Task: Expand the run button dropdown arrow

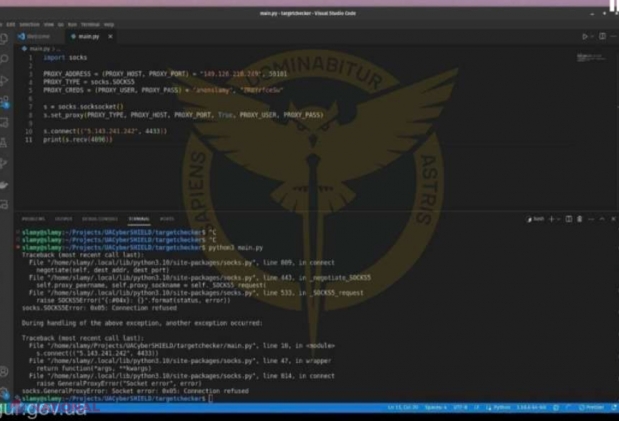Action: point(592,36)
